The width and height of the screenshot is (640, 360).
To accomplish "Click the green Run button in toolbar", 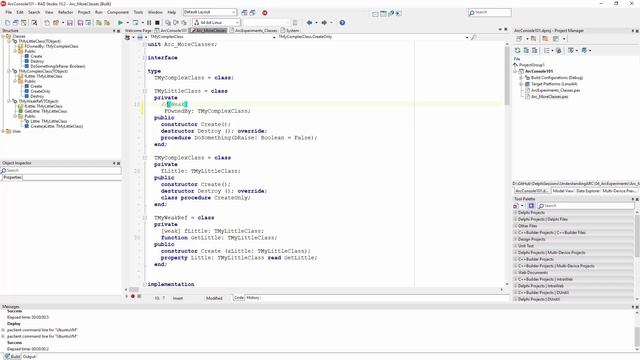I will [x=120, y=23].
